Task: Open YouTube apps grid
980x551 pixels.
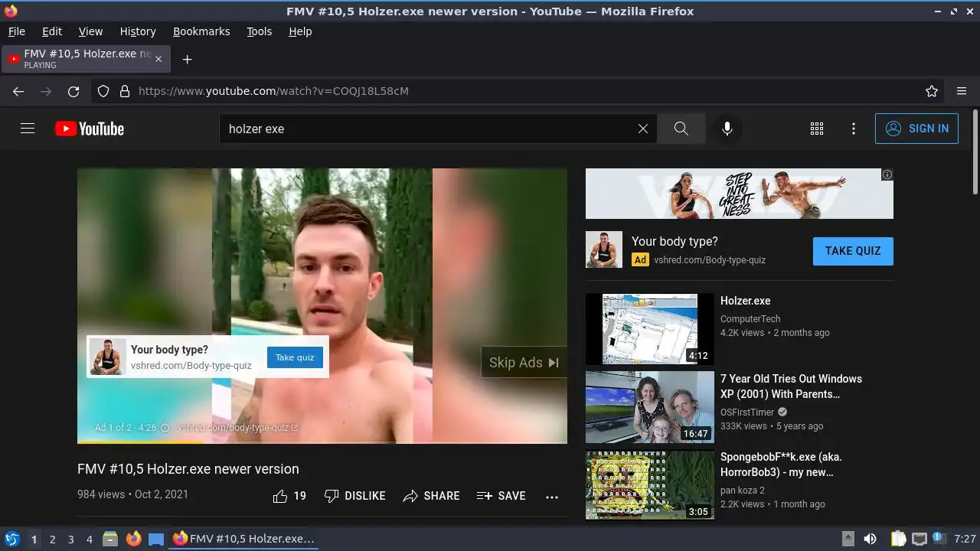Action: coord(817,129)
